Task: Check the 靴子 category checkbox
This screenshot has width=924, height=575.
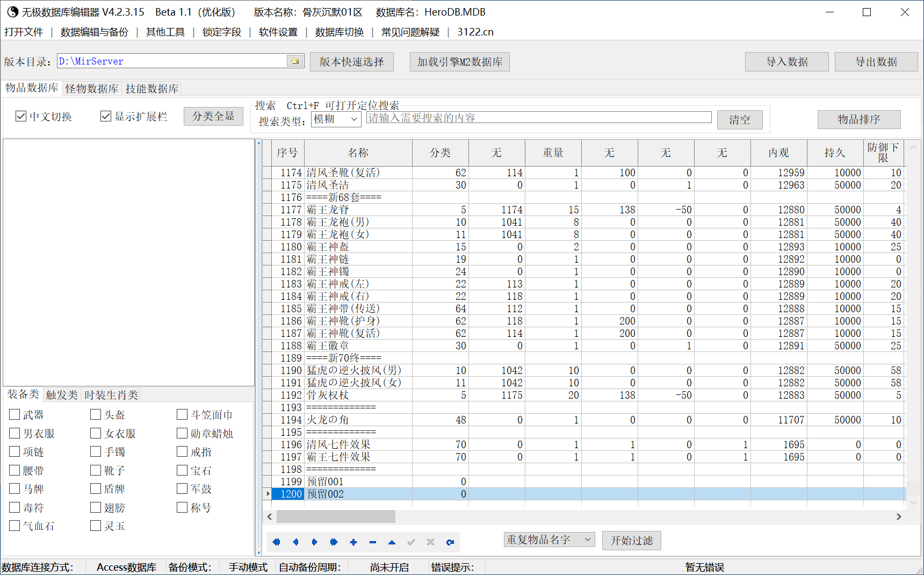Action: click(x=96, y=470)
